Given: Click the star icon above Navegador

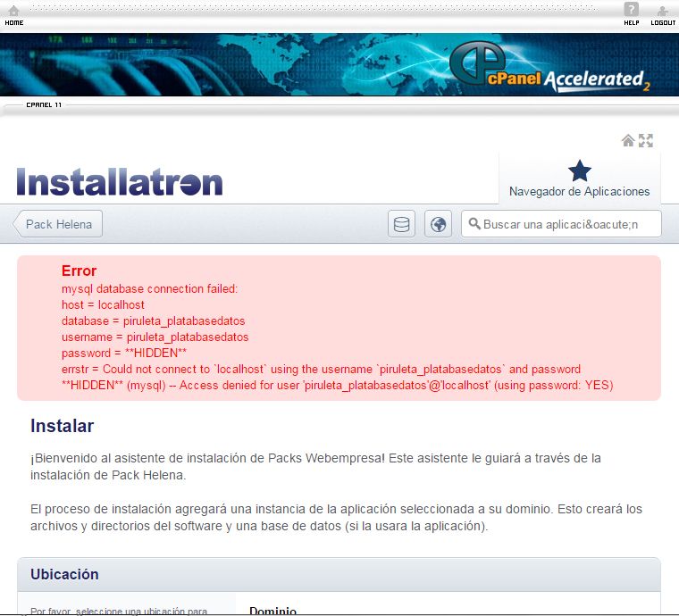Looking at the screenshot, I should pyautogui.click(x=580, y=171).
